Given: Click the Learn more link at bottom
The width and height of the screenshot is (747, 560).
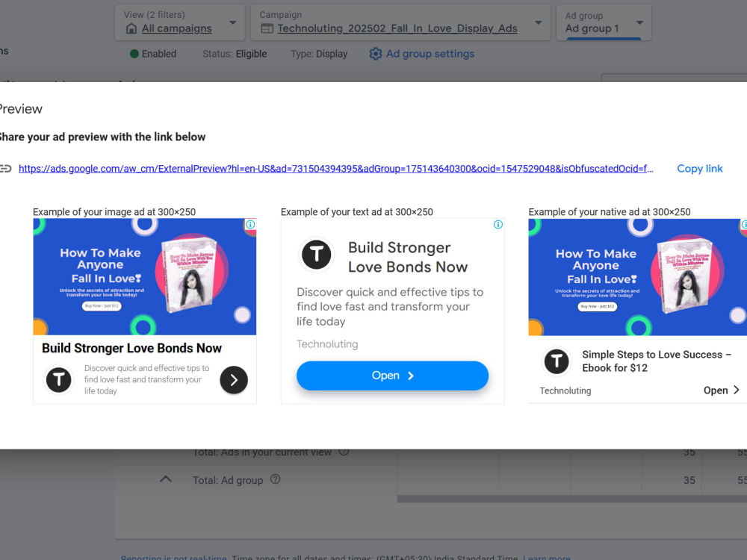Looking at the screenshot, I should [x=547, y=558].
